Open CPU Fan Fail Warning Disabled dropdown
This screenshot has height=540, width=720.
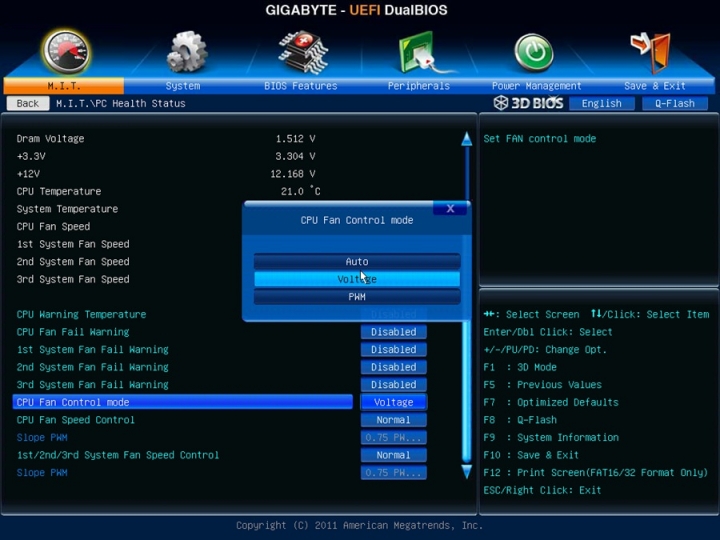point(394,332)
